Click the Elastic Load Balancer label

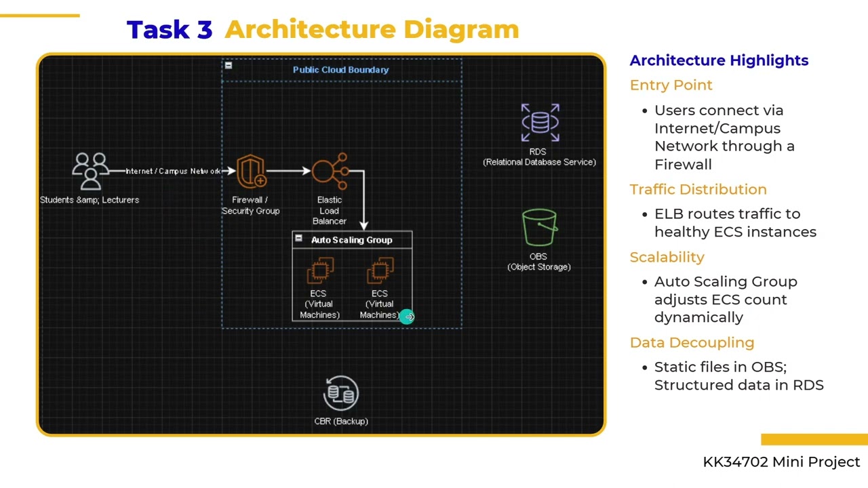[x=330, y=210]
